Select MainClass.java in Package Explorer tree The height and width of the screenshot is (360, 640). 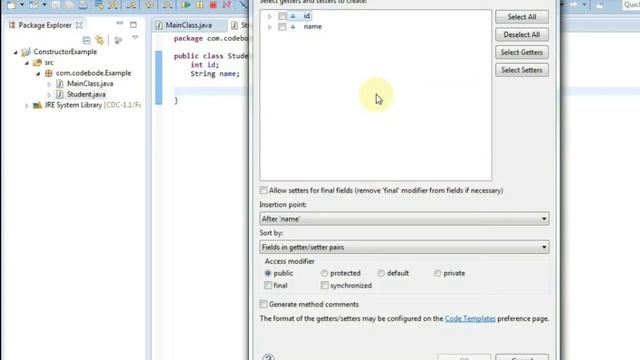90,84
